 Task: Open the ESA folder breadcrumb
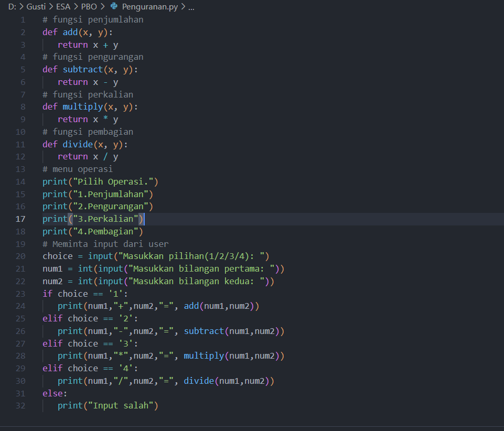coord(63,6)
